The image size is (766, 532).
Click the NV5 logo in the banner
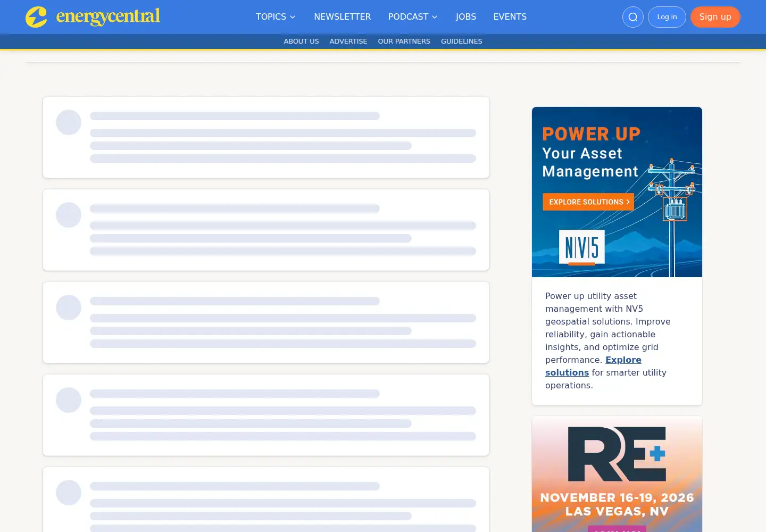point(582,247)
